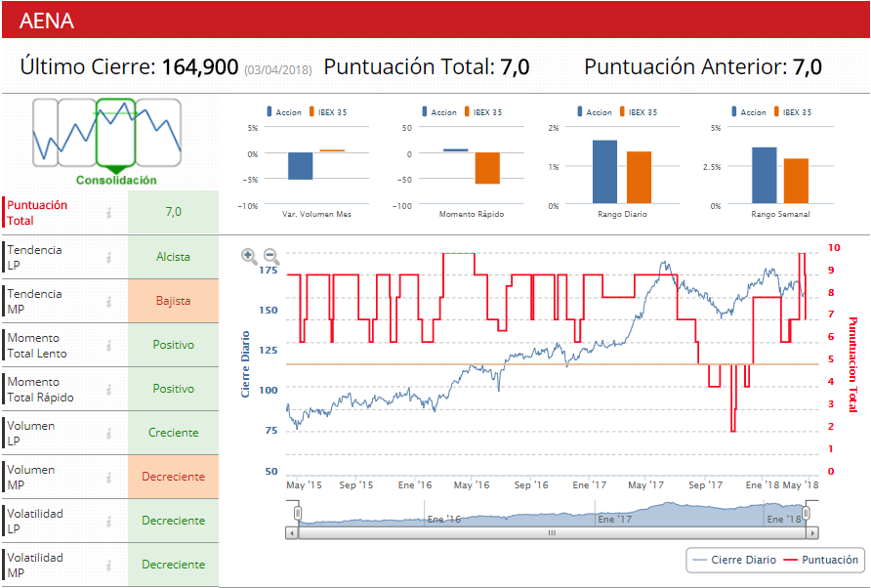Click the Positivo value for Momento Total Rápido
Image resolution: width=871 pixels, height=588 pixels.
(173, 389)
